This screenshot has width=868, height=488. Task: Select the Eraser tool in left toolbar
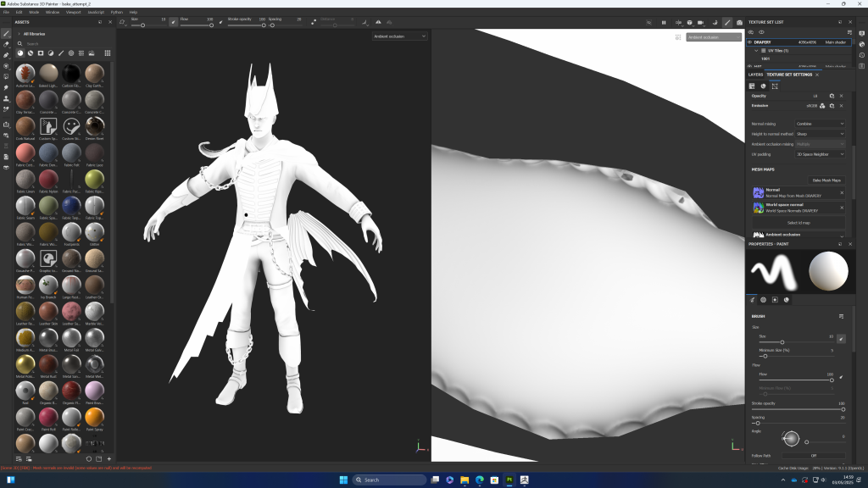point(6,44)
